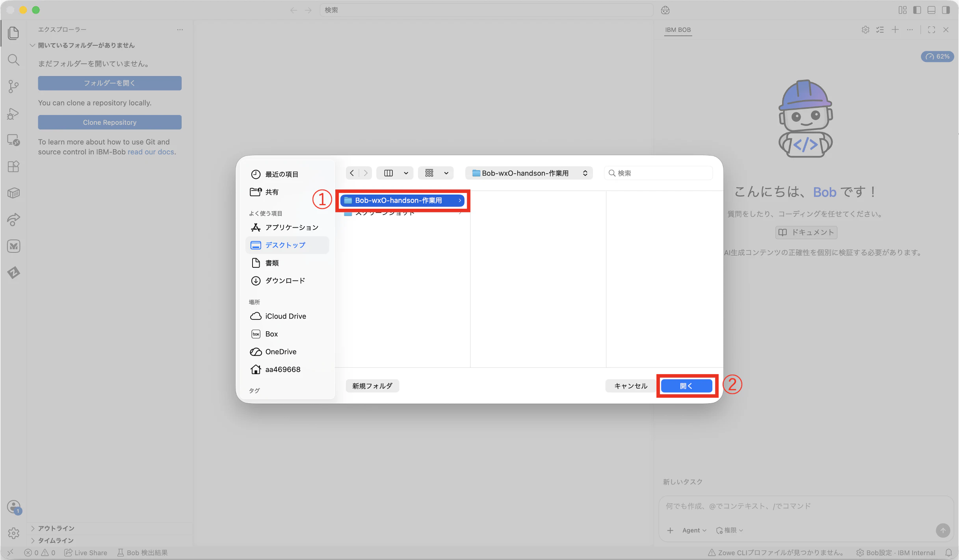Click the 開く button in the dialog
959x560 pixels.
pos(686,386)
